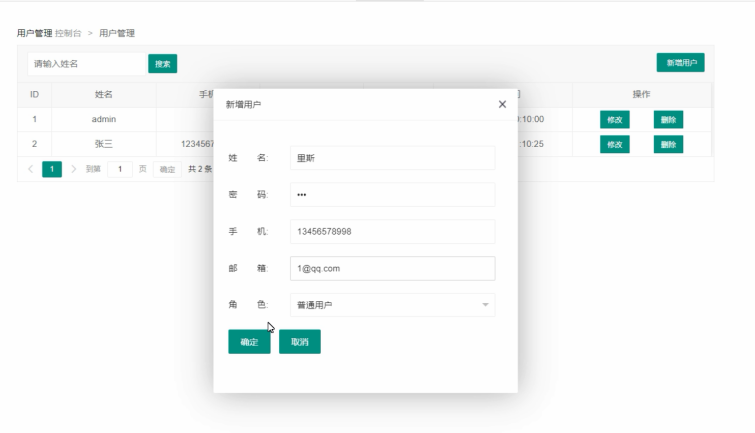Click ID cell 2 in the table
The height and width of the screenshot is (433, 755).
click(34, 144)
